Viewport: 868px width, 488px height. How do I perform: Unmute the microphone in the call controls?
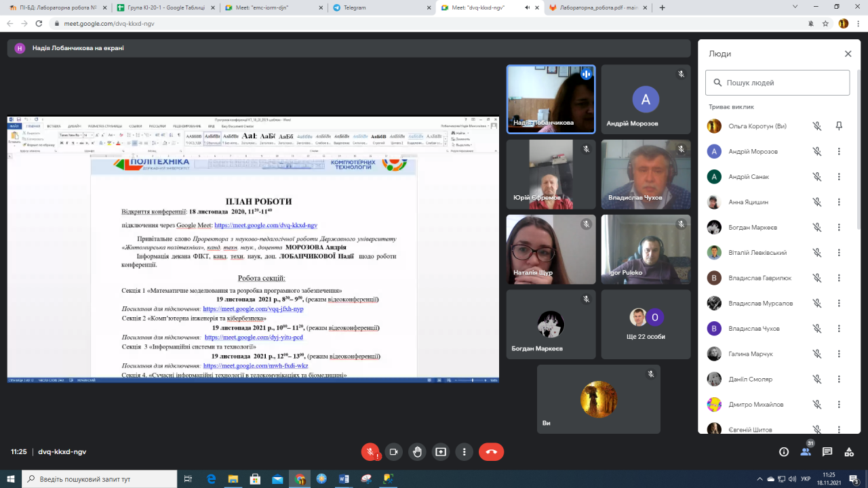click(x=370, y=451)
